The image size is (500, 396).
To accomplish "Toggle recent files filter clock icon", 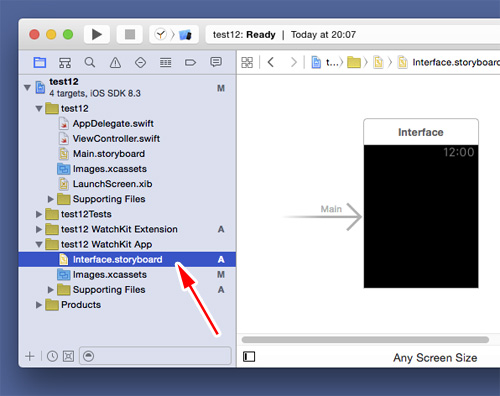I will (52, 356).
